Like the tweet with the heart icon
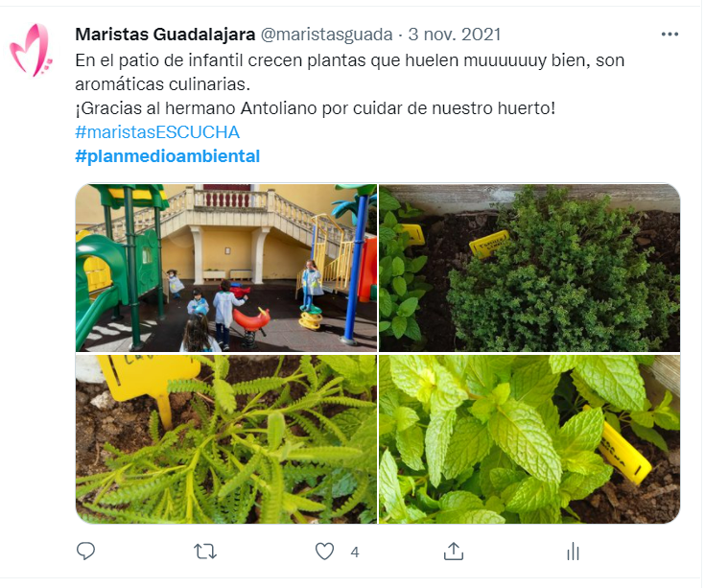Viewport: 705px width, 588px height. tap(324, 552)
